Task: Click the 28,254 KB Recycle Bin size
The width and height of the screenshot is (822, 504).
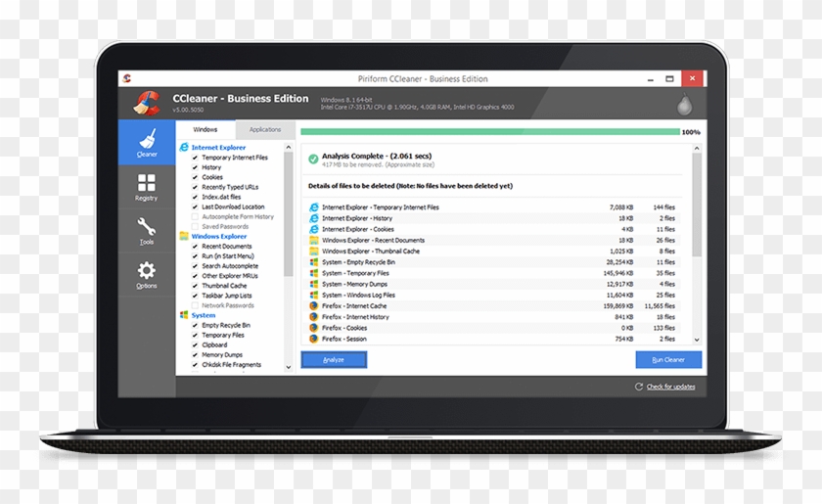Action: coord(619,262)
